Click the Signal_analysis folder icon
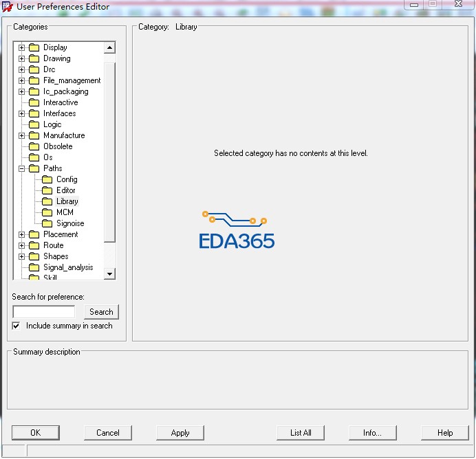476x459 pixels. tap(34, 267)
